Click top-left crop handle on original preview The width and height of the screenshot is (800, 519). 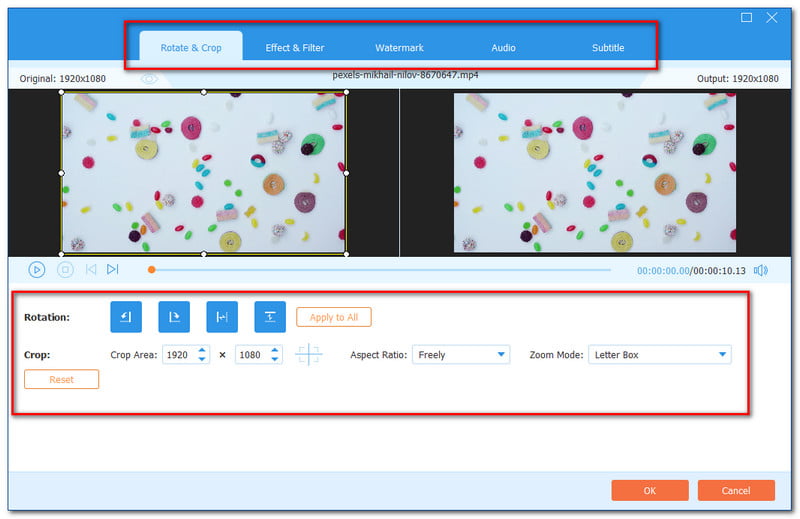click(62, 92)
